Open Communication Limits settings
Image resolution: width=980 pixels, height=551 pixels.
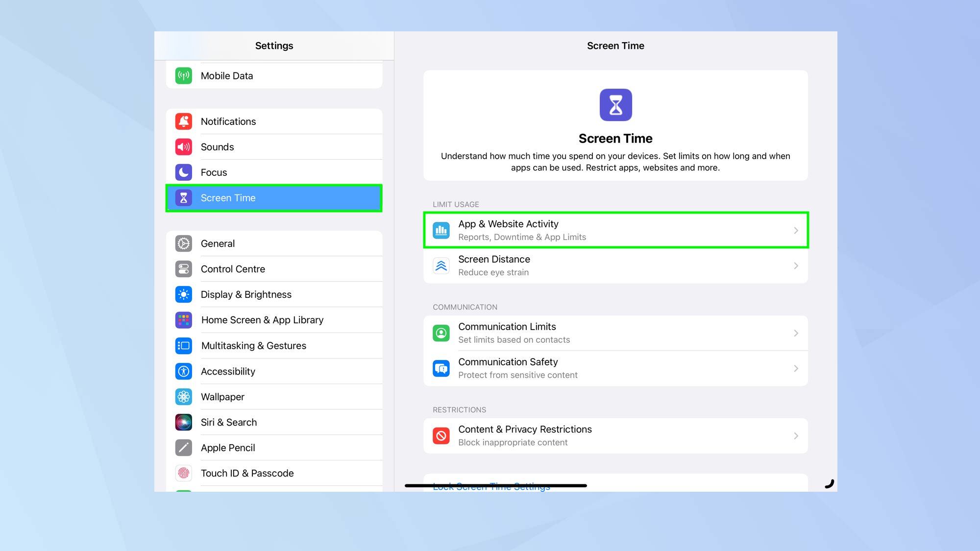(615, 333)
